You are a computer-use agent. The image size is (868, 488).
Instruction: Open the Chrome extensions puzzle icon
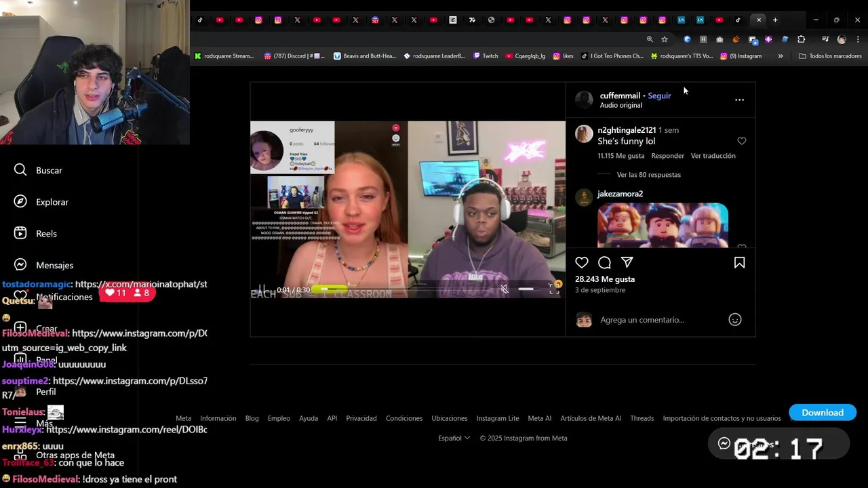(x=801, y=39)
